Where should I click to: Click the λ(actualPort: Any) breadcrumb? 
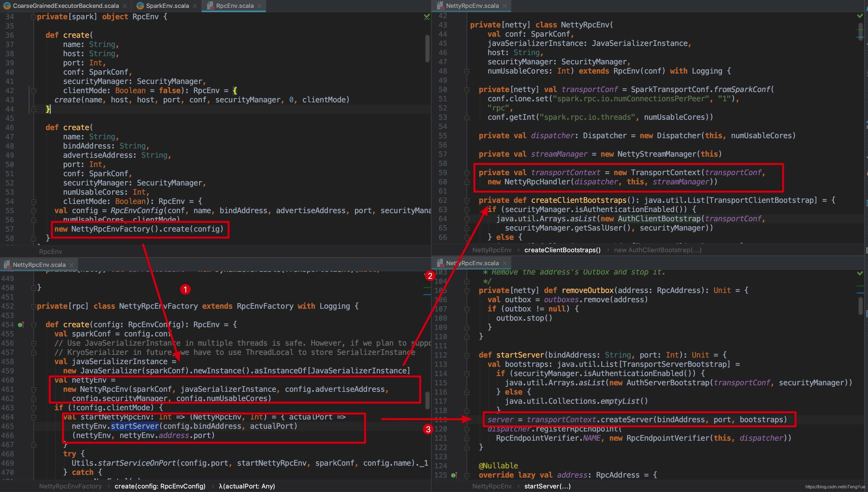point(247,486)
